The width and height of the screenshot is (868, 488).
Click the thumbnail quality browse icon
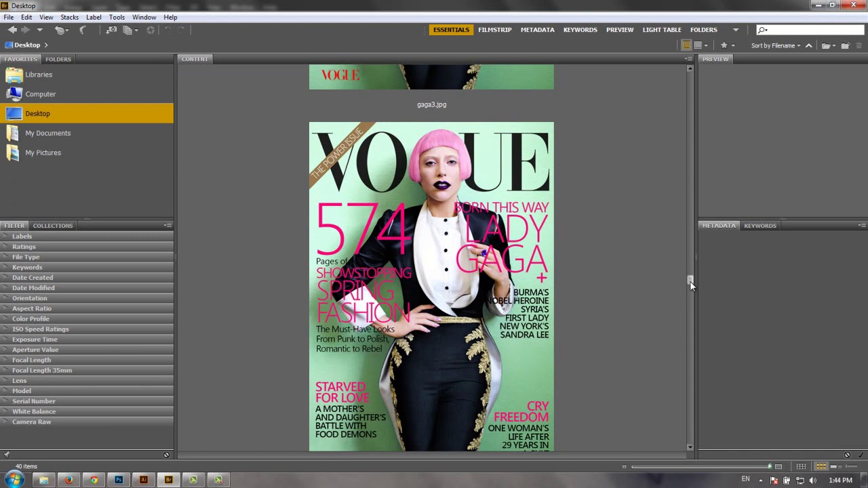click(x=686, y=45)
